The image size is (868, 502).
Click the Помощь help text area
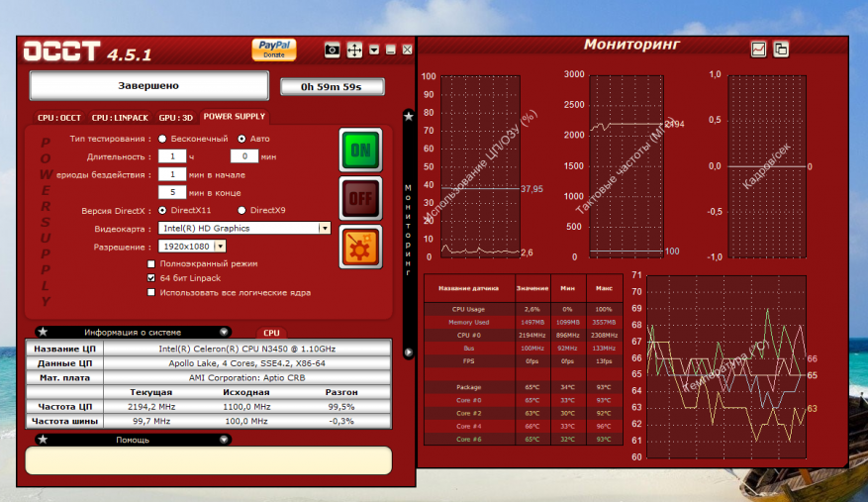pyautogui.click(x=209, y=460)
